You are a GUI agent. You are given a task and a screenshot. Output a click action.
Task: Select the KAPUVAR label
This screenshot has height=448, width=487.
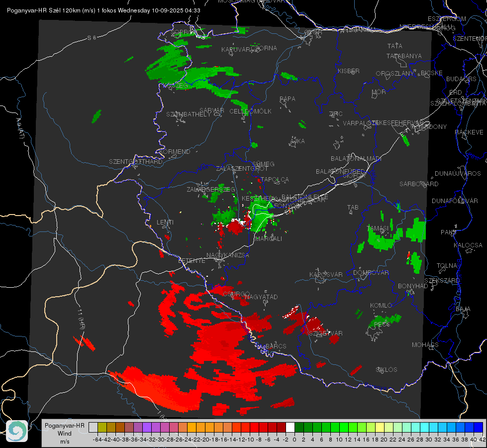[x=236, y=49]
